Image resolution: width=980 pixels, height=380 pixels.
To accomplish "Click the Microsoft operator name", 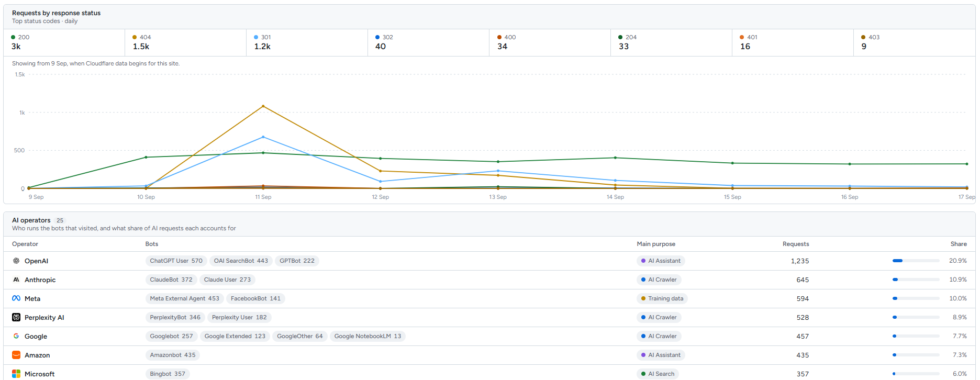I will click(39, 374).
